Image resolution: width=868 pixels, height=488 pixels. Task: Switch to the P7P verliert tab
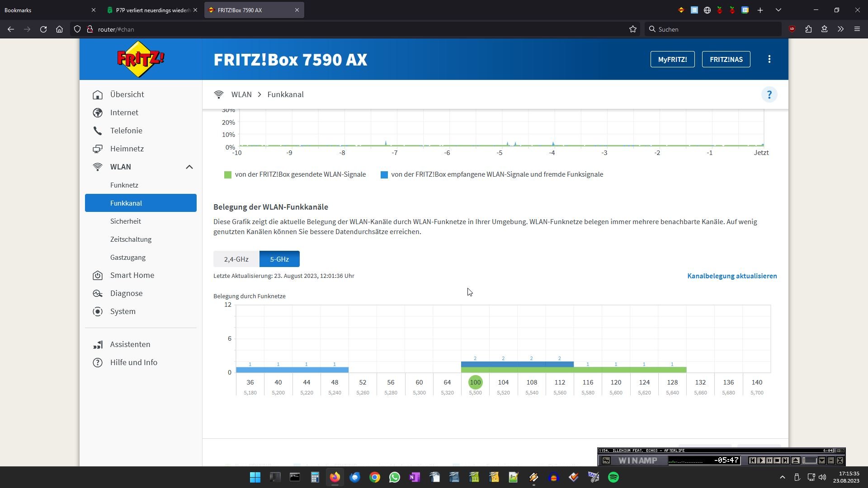[x=152, y=10]
